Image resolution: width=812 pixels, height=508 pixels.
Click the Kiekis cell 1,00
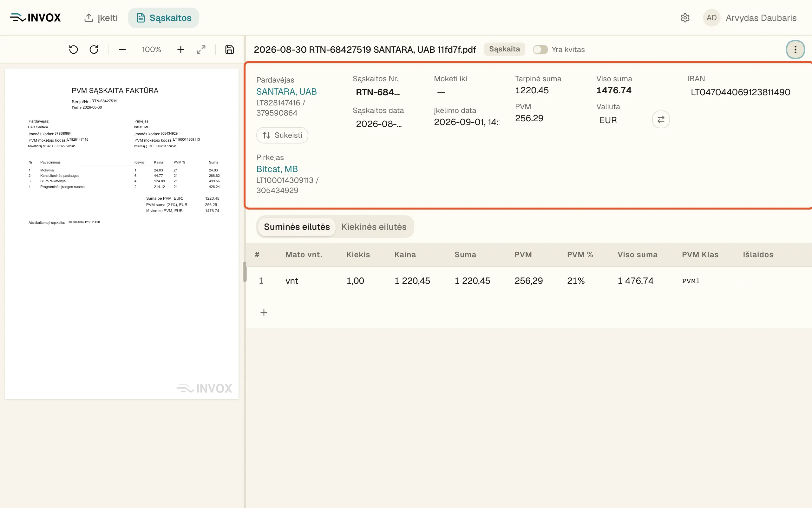click(x=355, y=281)
